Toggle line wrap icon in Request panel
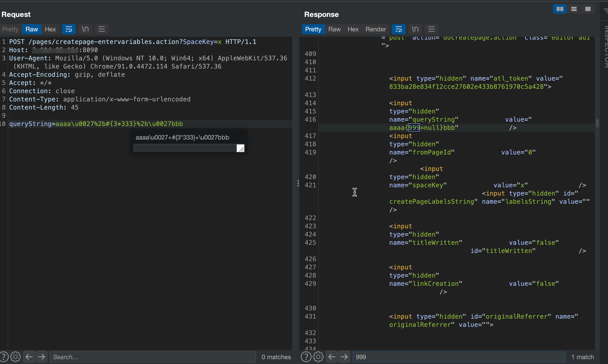Screen dimensions: 608x364 [x=69, y=29]
